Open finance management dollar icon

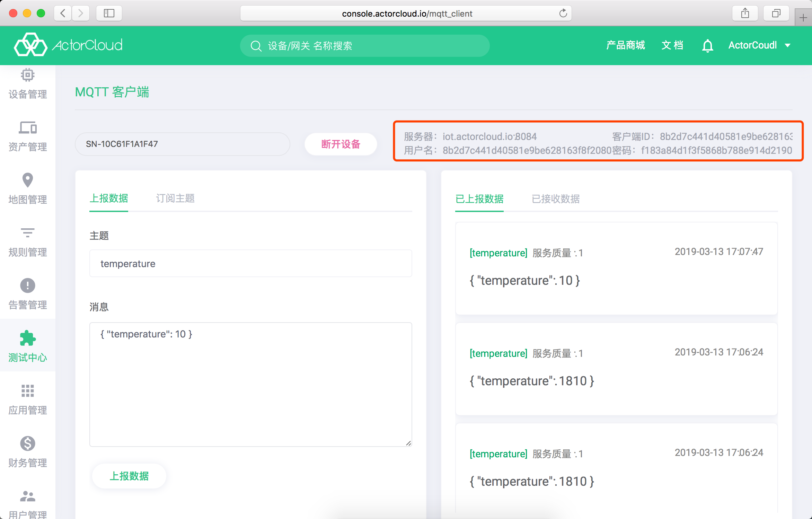coord(27,443)
